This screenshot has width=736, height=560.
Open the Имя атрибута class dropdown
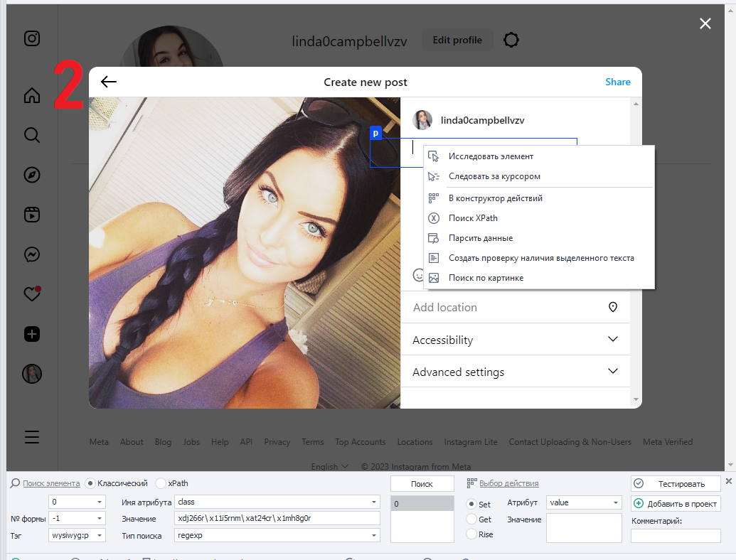tap(277, 502)
